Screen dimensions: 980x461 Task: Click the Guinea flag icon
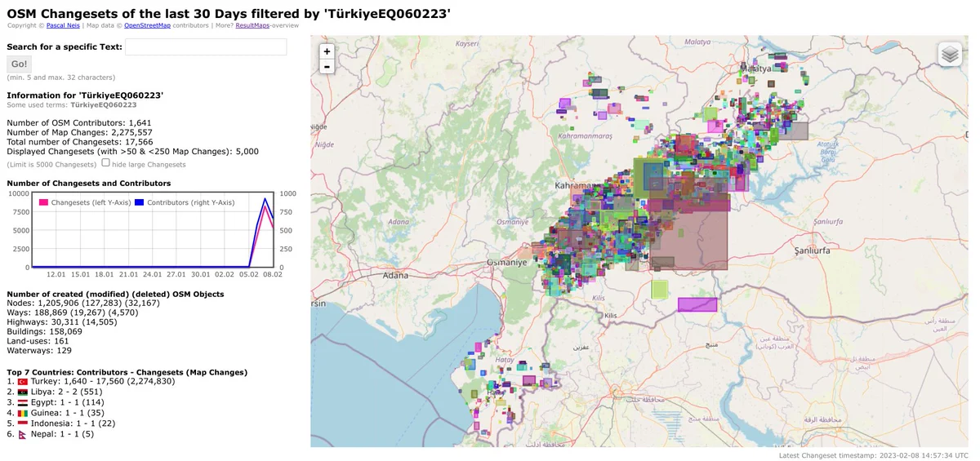[x=23, y=414]
